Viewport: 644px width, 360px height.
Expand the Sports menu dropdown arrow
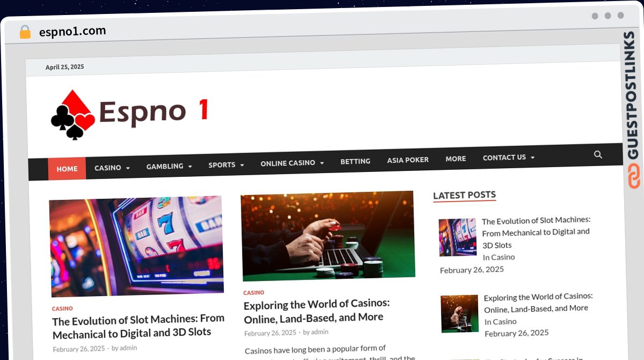click(x=242, y=165)
